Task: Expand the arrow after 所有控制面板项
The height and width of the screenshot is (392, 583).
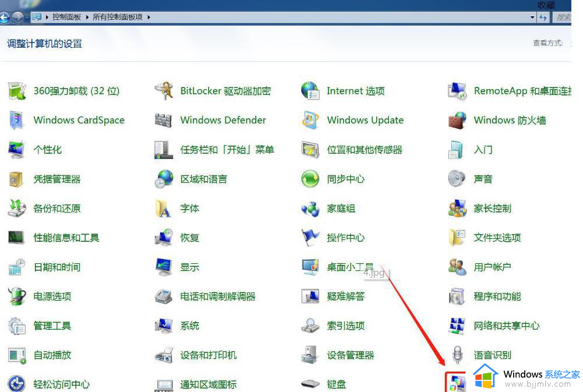Action: click(x=149, y=17)
